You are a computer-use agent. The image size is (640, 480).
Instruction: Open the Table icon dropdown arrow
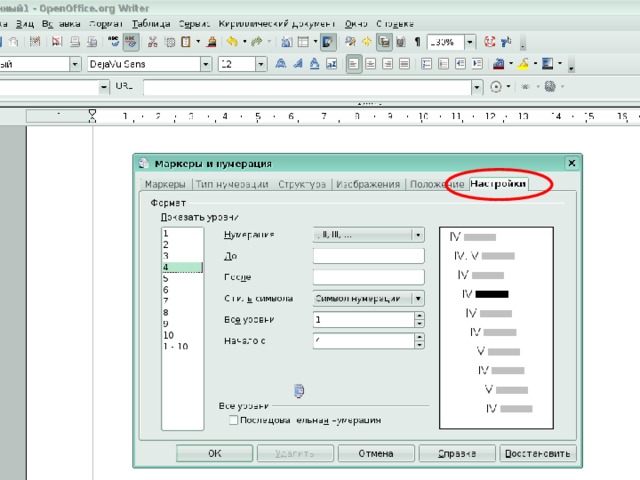click(315, 42)
